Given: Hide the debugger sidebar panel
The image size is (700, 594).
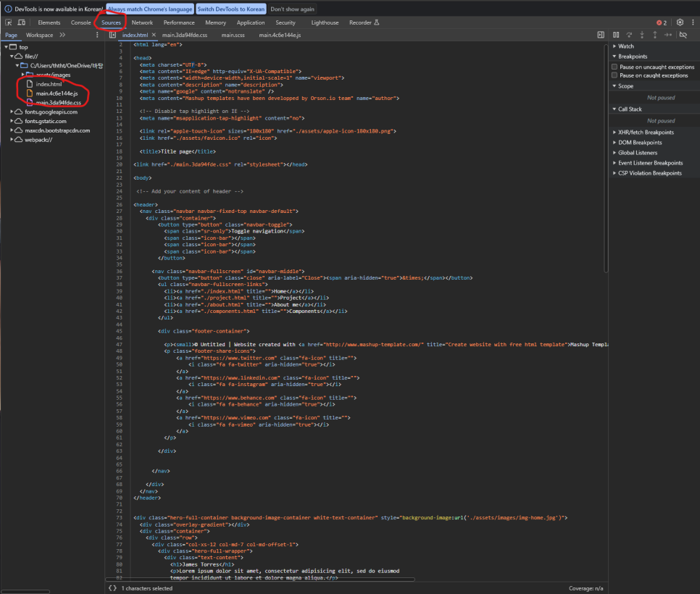Looking at the screenshot, I should (601, 35).
